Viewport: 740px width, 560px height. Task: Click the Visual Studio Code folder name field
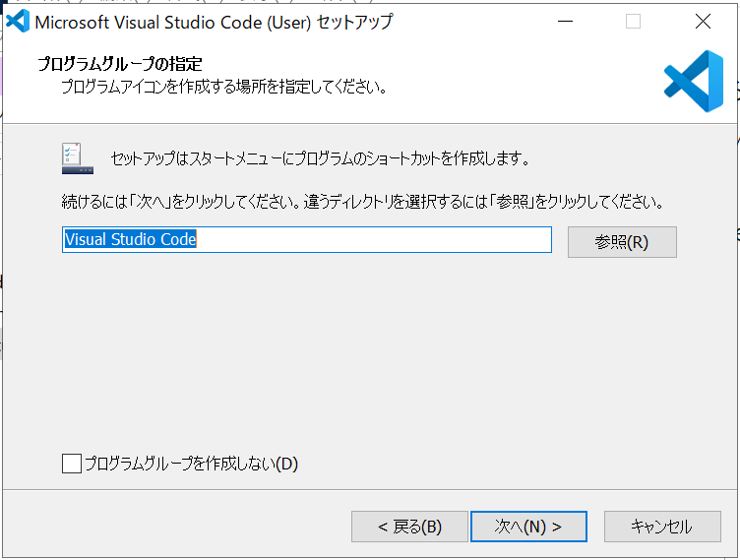[x=307, y=239]
